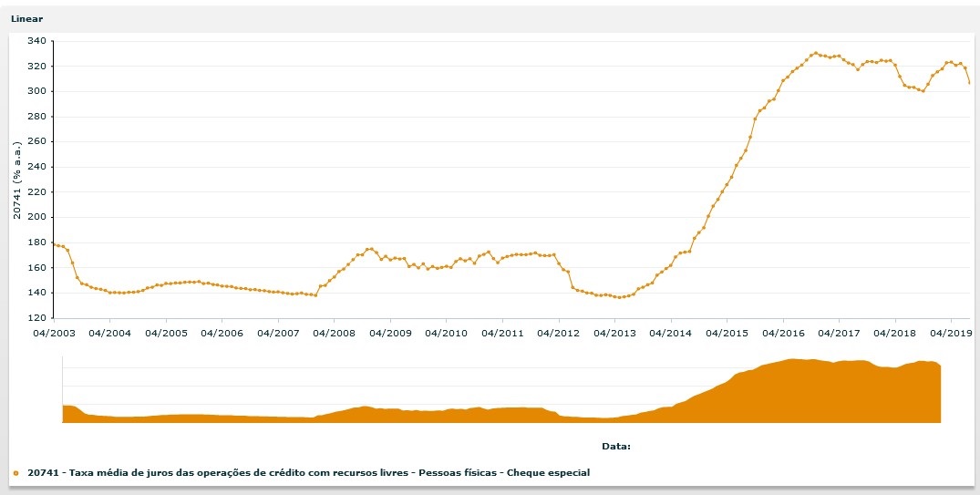Viewport: 980px width, 495px height.
Task: Click the 04/2013 x-axis label
Action: [615, 333]
